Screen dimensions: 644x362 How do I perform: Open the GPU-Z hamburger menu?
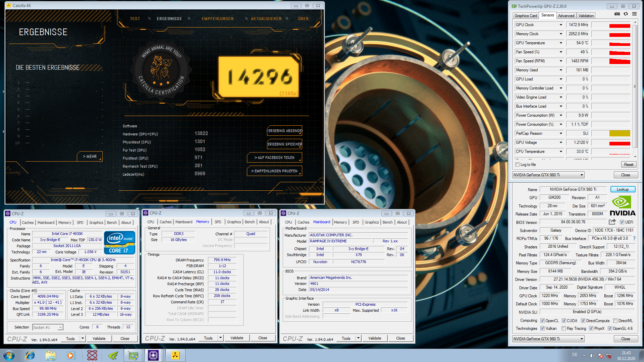[634, 14]
